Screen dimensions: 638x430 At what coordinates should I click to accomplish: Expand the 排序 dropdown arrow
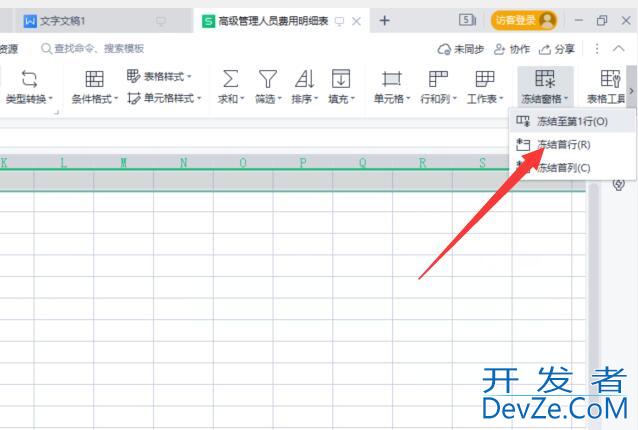(x=316, y=98)
